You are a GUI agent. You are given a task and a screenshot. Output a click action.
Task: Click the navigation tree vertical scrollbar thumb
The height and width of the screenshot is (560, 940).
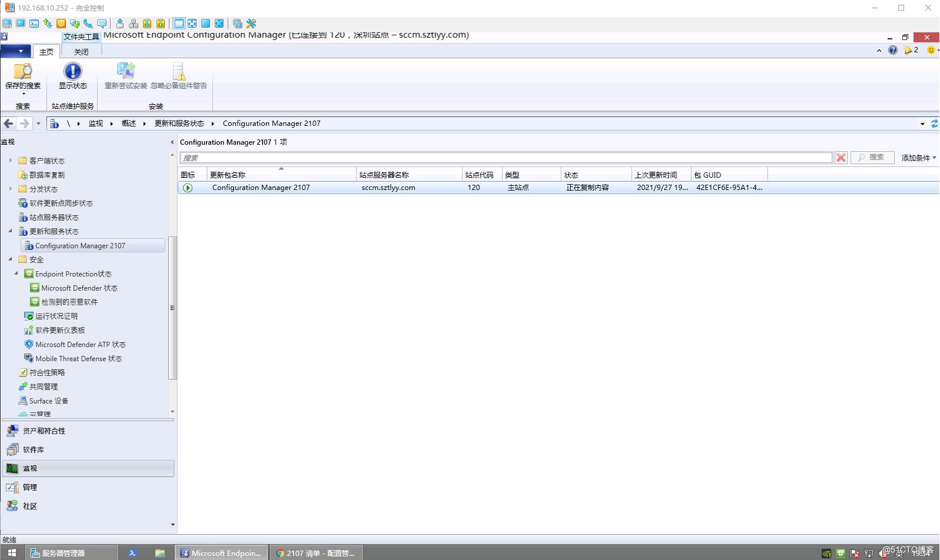[172, 308]
